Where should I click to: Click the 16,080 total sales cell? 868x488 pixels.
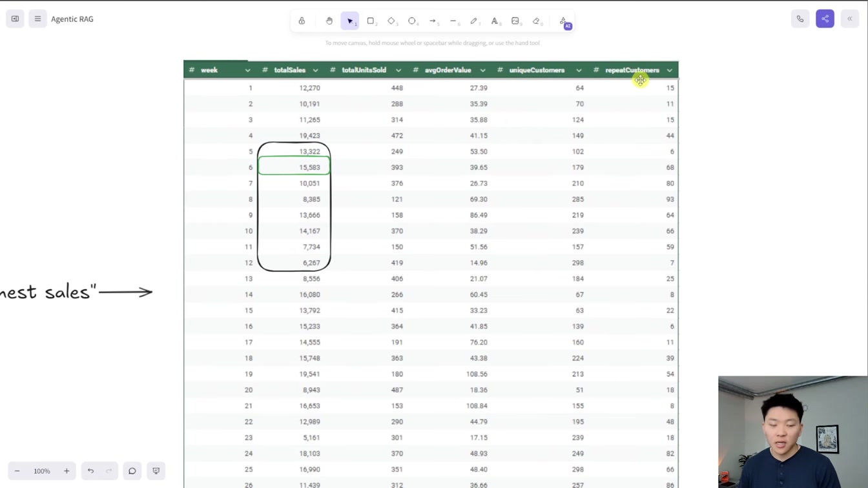(309, 294)
